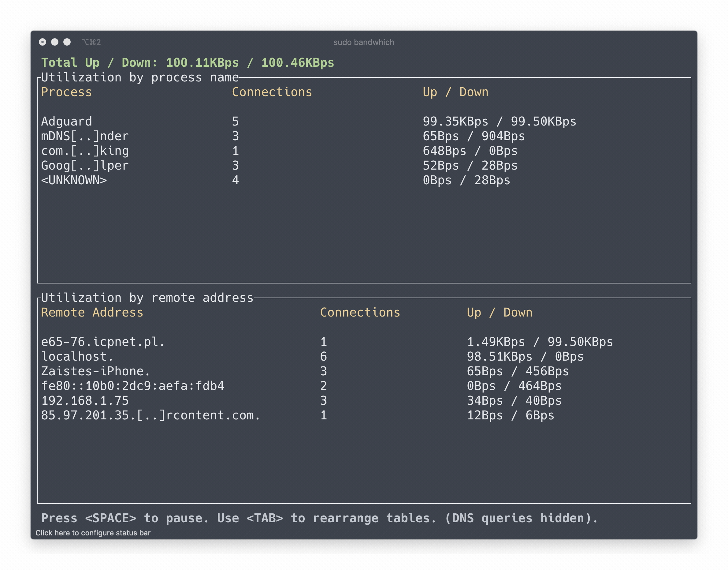Select the <UNKNOWN> process row
The image size is (728, 570).
[74, 180]
